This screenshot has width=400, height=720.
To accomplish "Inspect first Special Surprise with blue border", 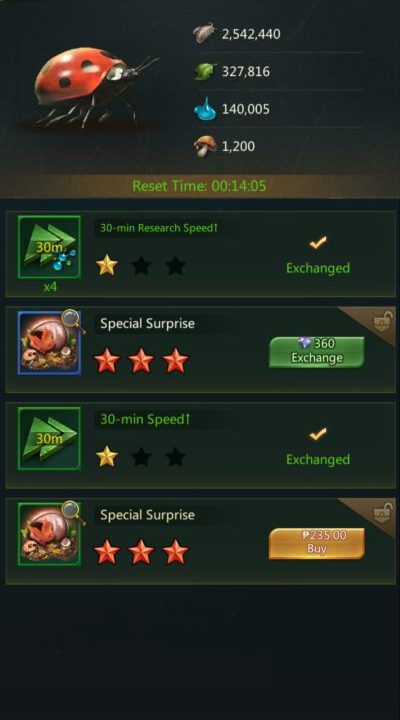I will coord(50,343).
